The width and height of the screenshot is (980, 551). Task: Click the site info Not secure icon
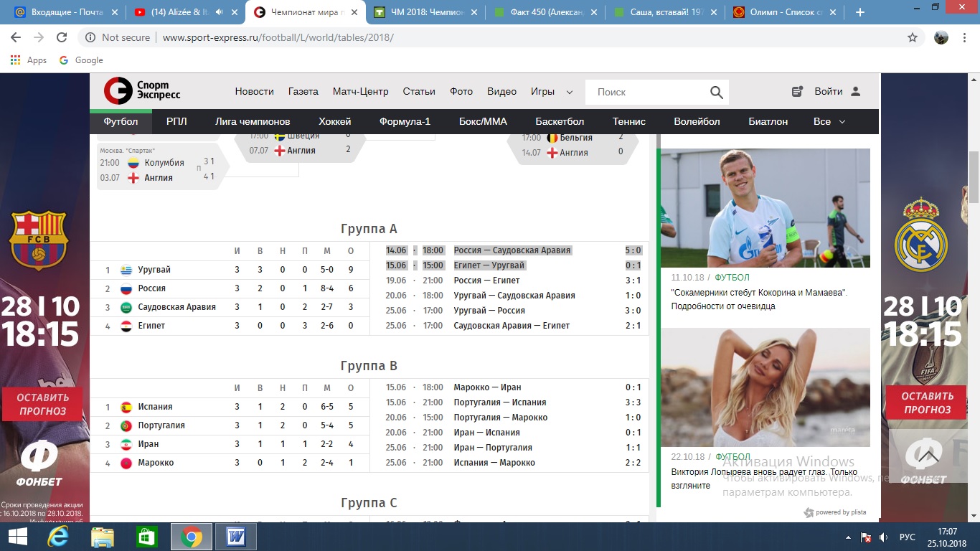90,37
